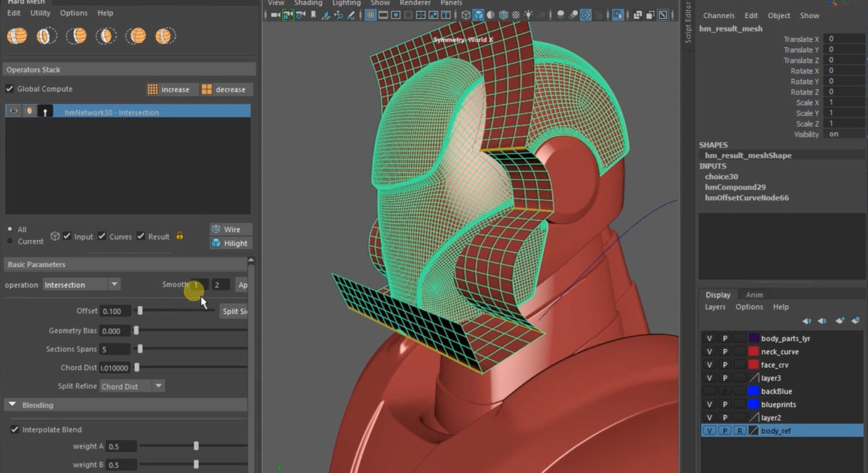Open the operation Intersection dropdown
The width and height of the screenshot is (868, 473).
point(114,284)
